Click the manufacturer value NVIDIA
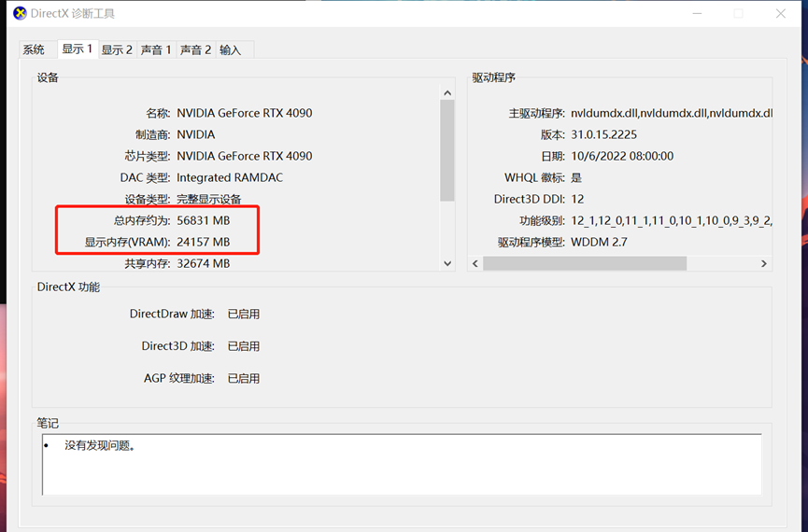 tap(196, 135)
